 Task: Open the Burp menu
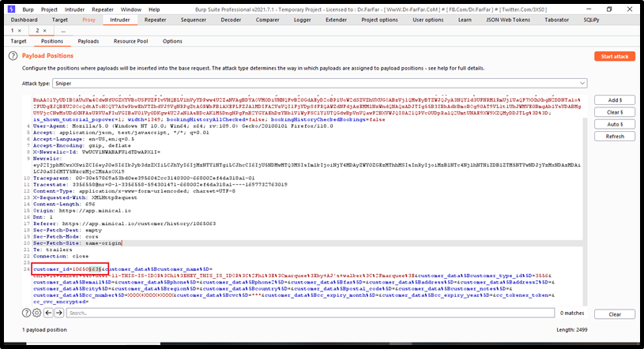point(28,9)
